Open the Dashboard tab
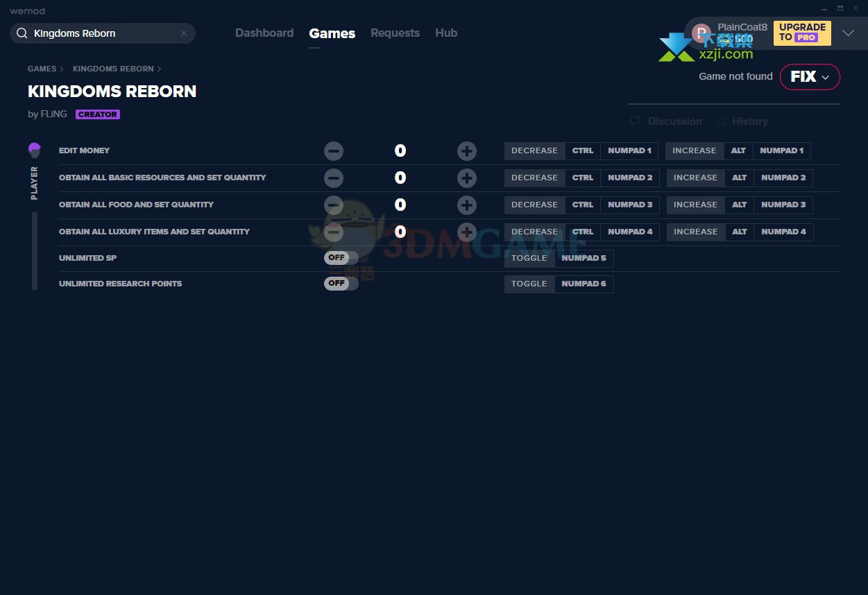The width and height of the screenshot is (868, 595). coord(264,33)
